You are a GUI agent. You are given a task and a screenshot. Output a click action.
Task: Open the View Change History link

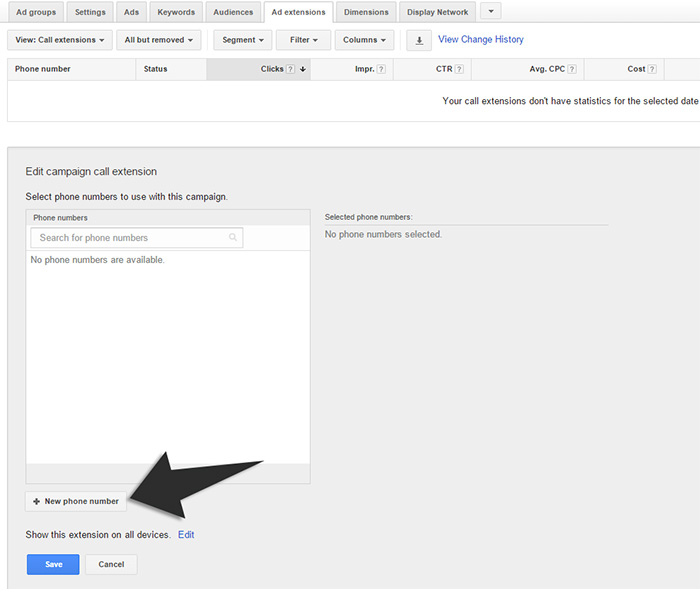pyautogui.click(x=481, y=40)
